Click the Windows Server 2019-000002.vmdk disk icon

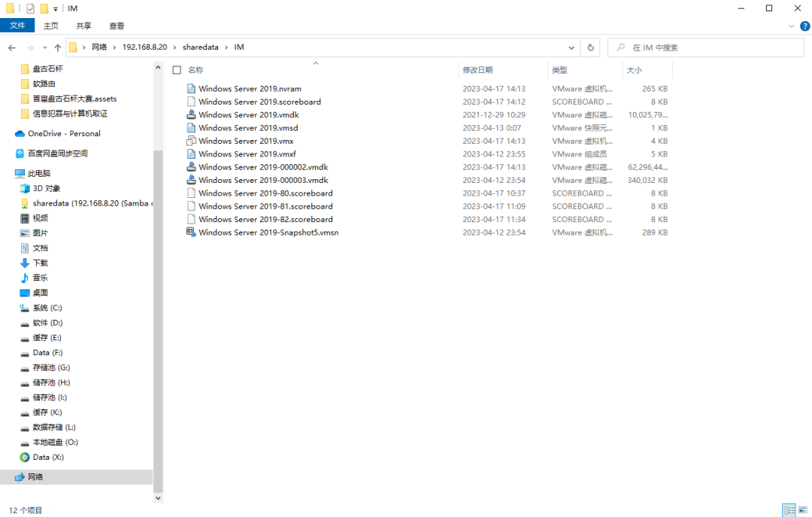(x=191, y=167)
